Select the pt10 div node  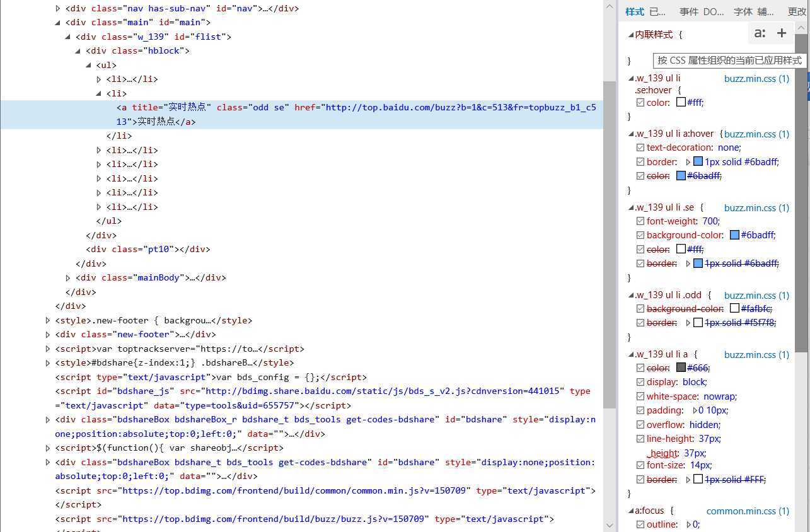click(148, 249)
